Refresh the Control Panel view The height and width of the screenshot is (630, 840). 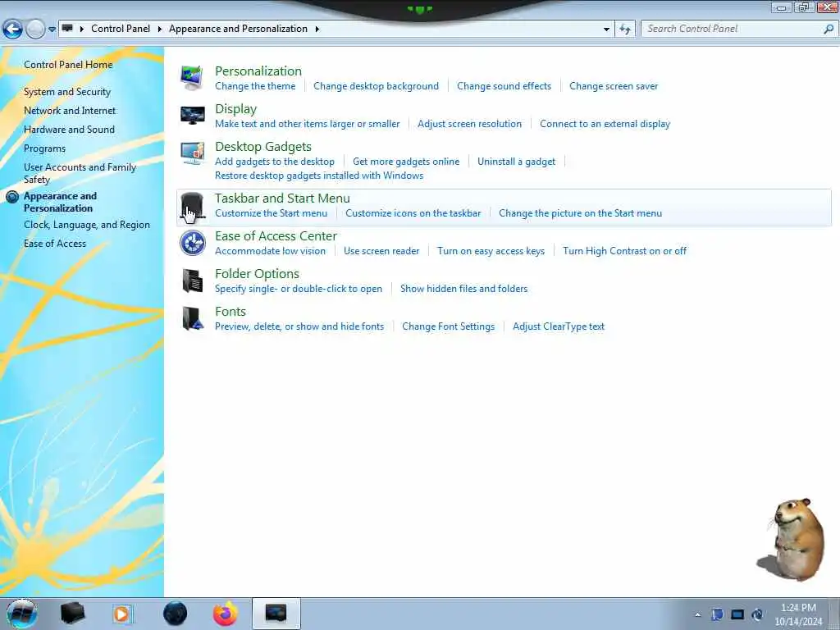click(624, 29)
